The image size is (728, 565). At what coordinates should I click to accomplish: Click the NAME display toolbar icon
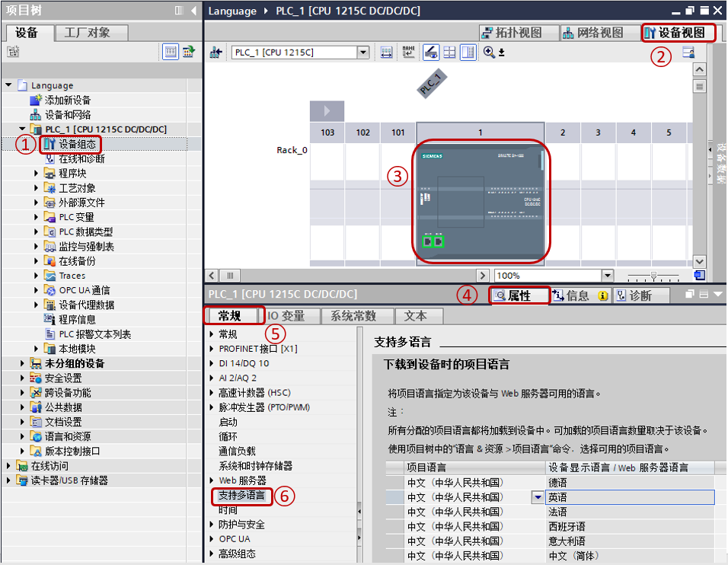(409, 53)
